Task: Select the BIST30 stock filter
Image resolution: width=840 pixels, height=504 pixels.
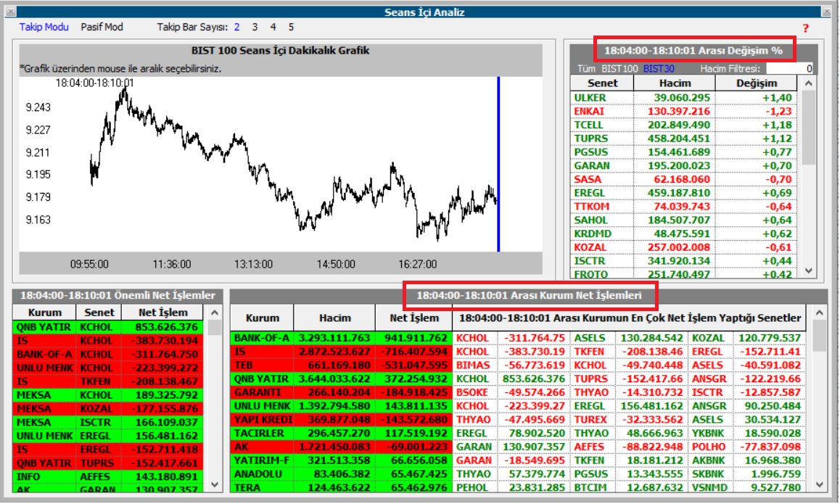Action: point(659,69)
